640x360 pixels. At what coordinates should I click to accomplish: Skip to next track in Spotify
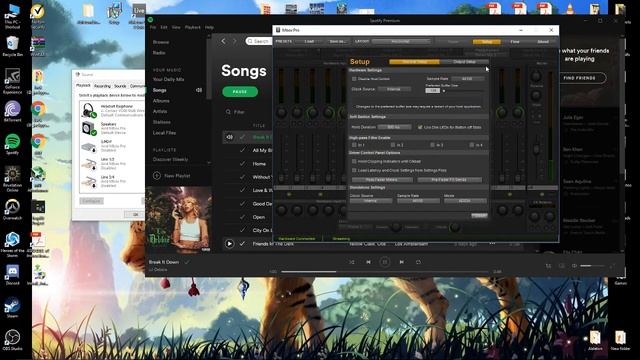[402, 262]
